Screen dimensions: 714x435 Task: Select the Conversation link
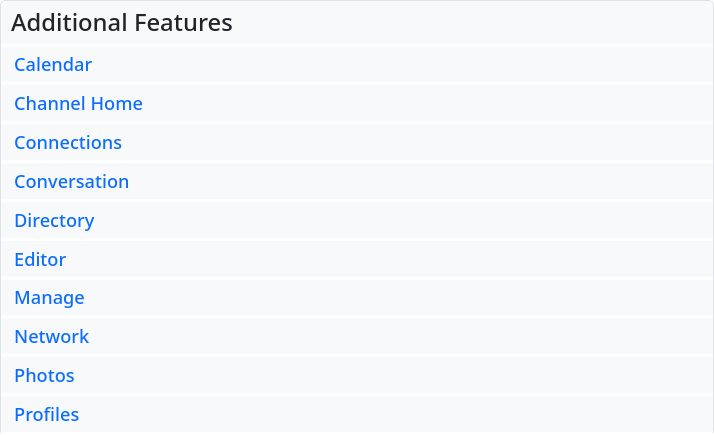tap(71, 182)
